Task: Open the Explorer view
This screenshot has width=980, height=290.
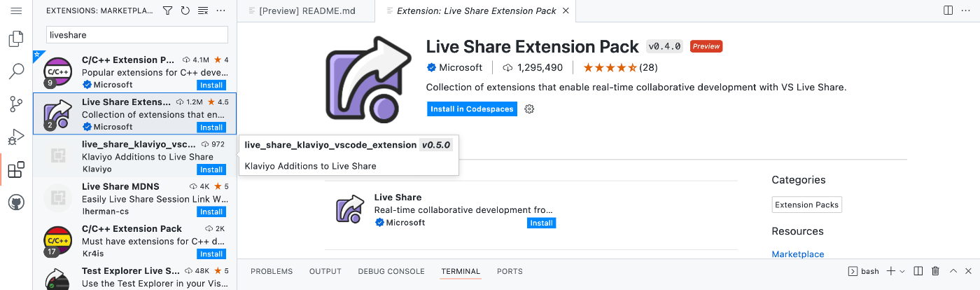Action: (x=16, y=38)
